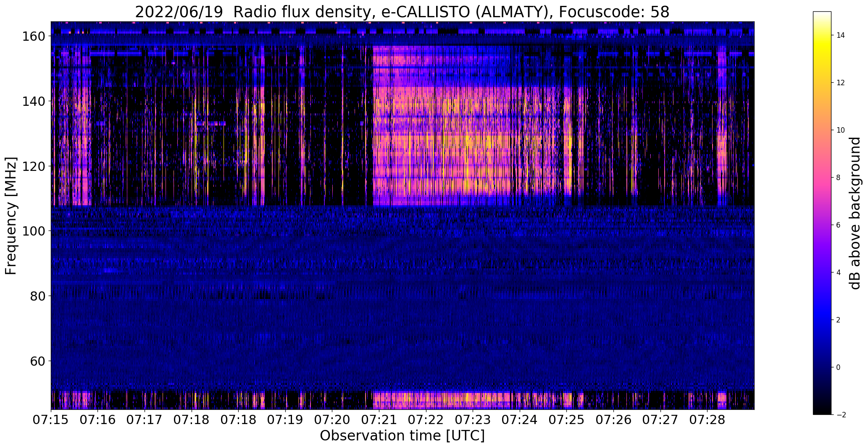Click the 07:25 time tick label
Screen dimensions: 868x448
[x=566, y=420]
